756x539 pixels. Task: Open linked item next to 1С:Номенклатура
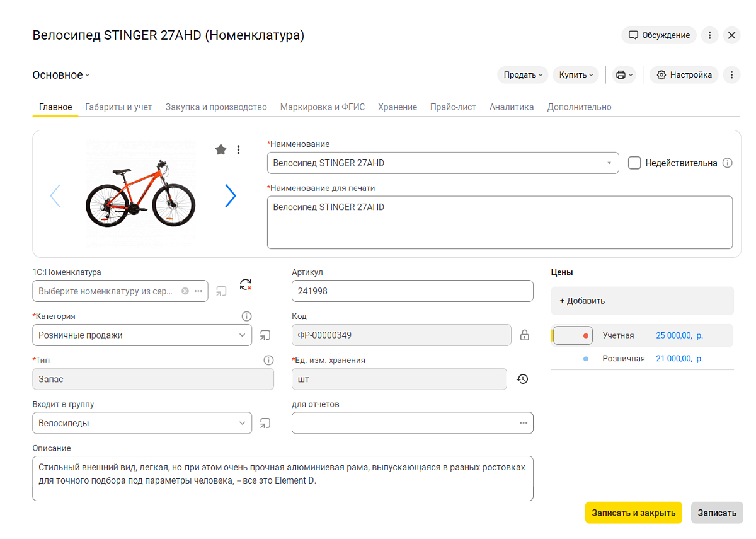point(221,291)
